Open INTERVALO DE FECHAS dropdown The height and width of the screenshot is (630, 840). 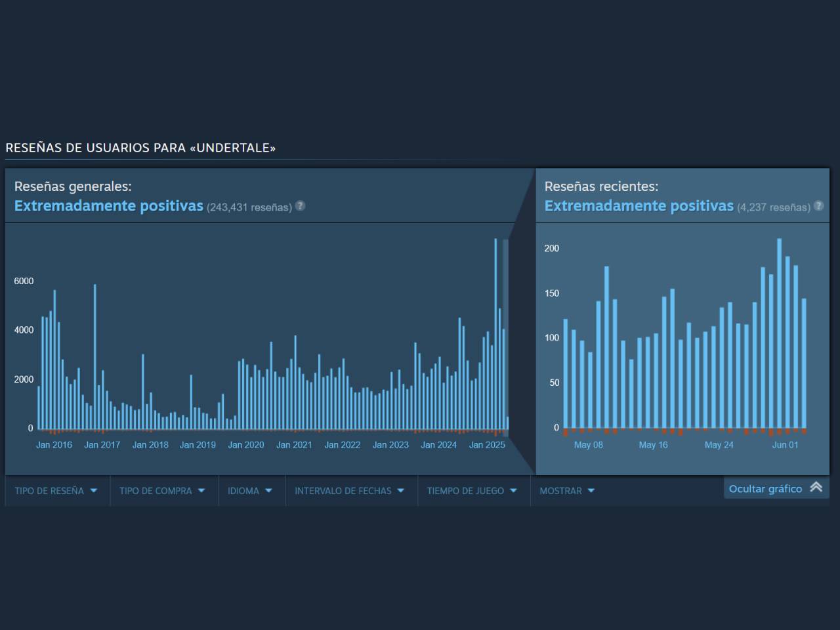coord(350,491)
